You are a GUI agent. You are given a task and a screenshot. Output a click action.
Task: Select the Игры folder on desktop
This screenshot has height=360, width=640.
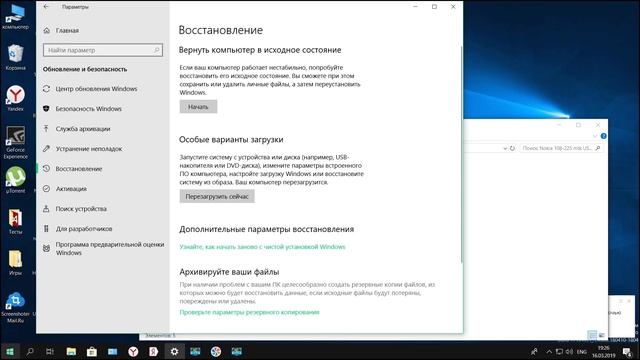point(16,262)
